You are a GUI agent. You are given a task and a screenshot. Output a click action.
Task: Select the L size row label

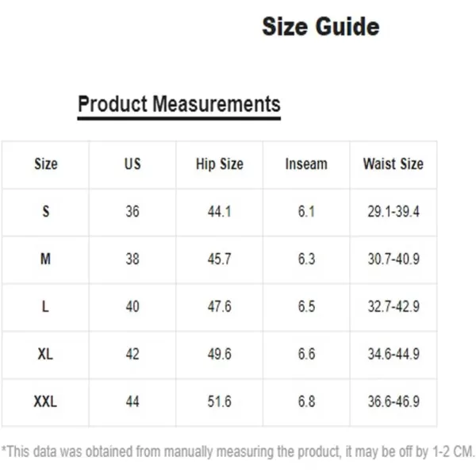click(x=45, y=306)
